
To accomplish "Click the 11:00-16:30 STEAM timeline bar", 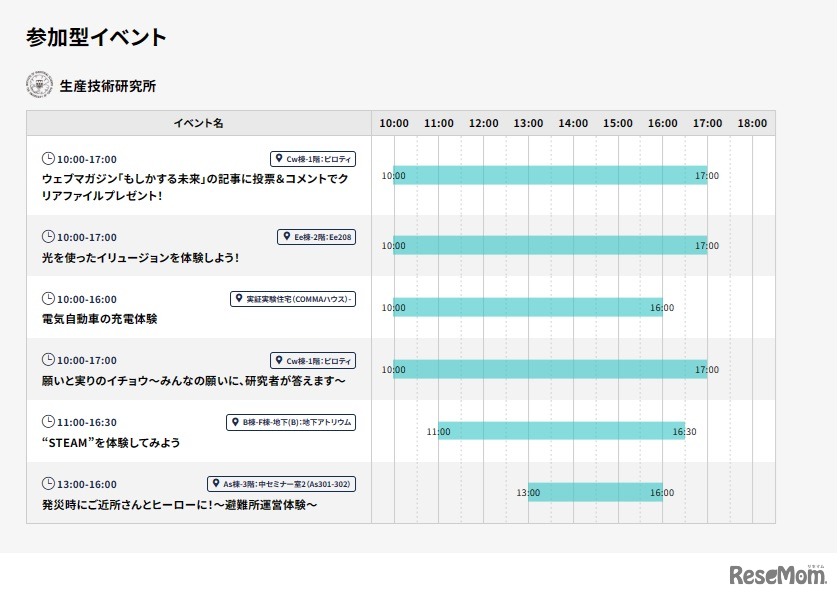I will point(561,431).
